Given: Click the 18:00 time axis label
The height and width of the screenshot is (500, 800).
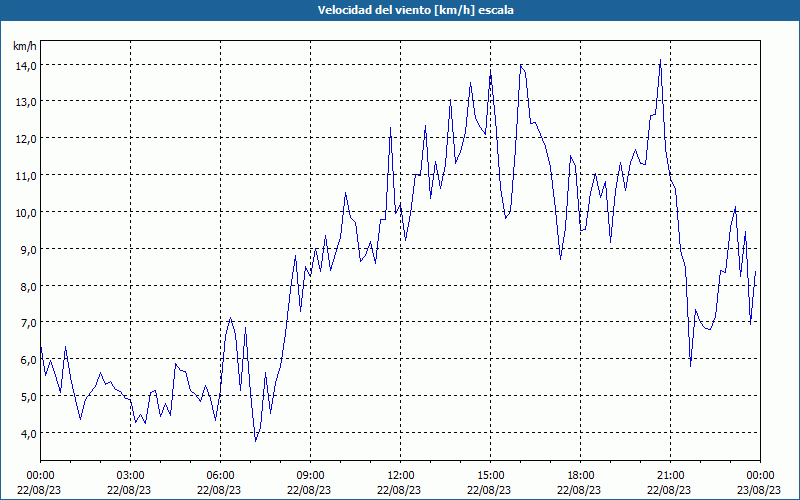Looking at the screenshot, I should tap(581, 476).
